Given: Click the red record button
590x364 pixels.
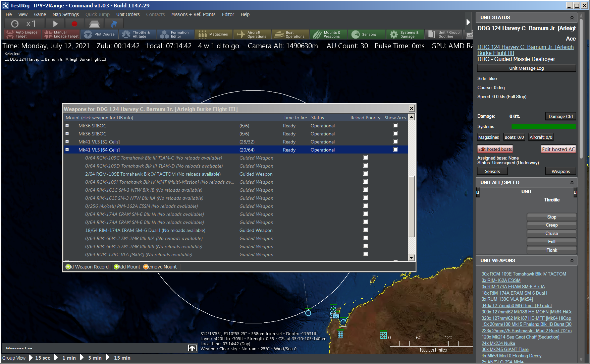Looking at the screenshot, I should 74,24.
